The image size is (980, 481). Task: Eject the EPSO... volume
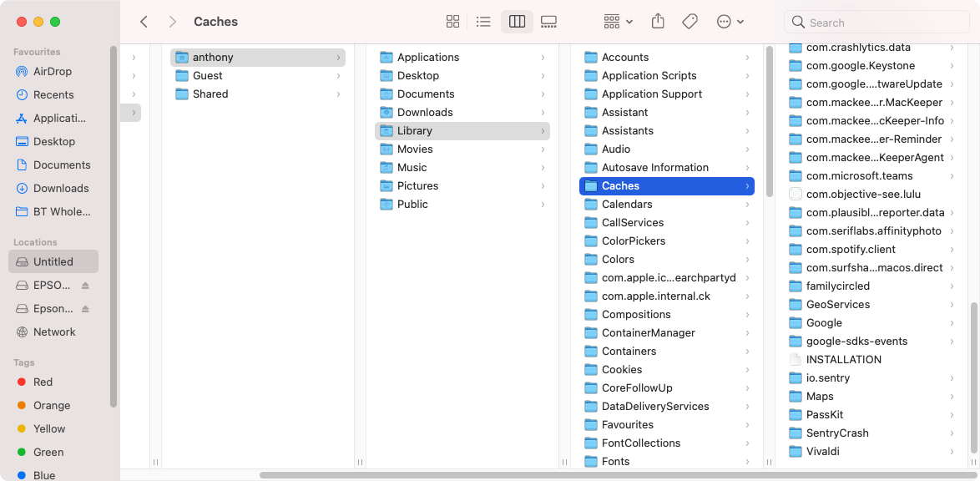click(86, 286)
